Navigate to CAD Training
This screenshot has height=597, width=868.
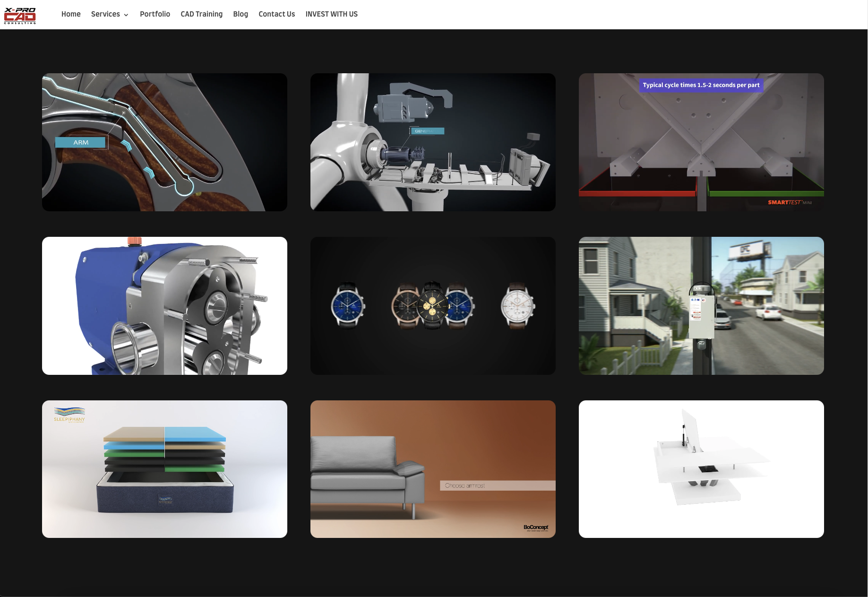(201, 14)
